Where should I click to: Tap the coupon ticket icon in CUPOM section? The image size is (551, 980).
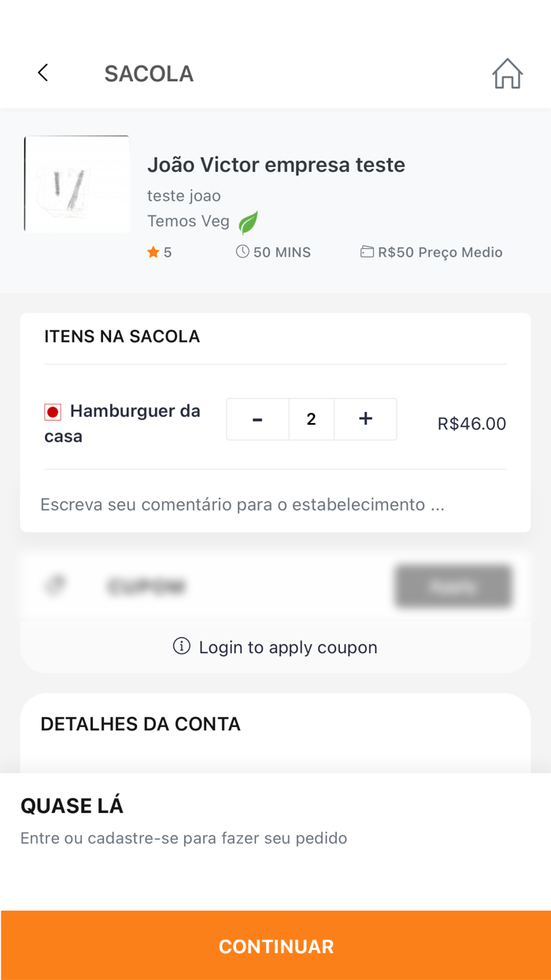tap(54, 585)
